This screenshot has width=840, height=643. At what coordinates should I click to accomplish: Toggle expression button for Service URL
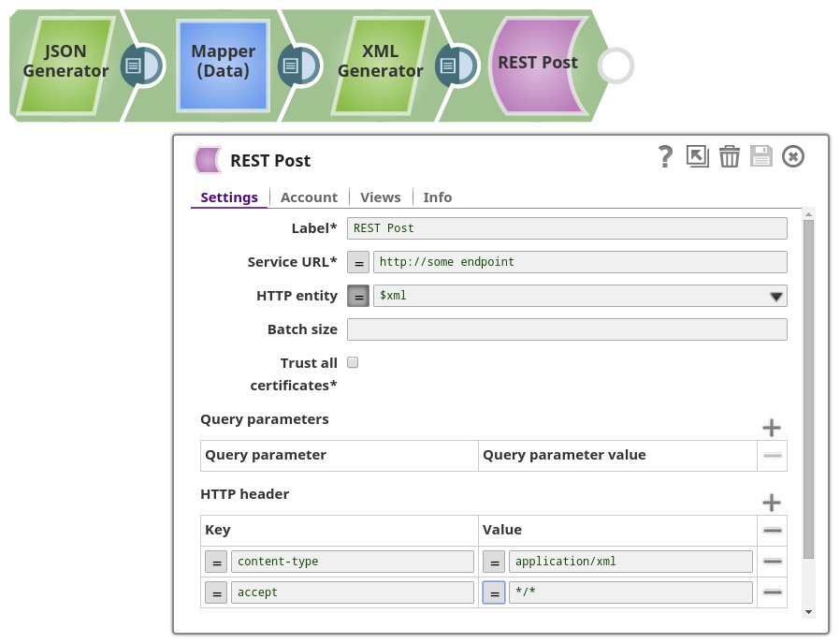click(358, 262)
